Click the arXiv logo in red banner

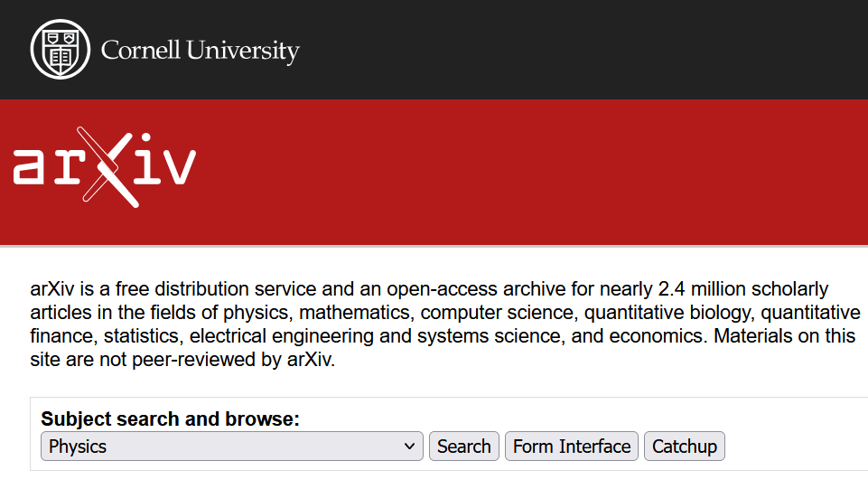[x=104, y=167]
